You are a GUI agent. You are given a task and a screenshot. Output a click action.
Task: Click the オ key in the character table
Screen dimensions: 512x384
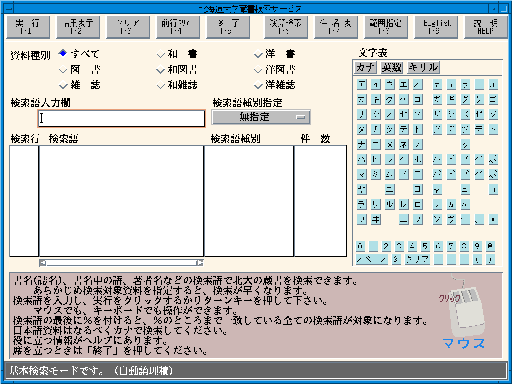[418, 84]
